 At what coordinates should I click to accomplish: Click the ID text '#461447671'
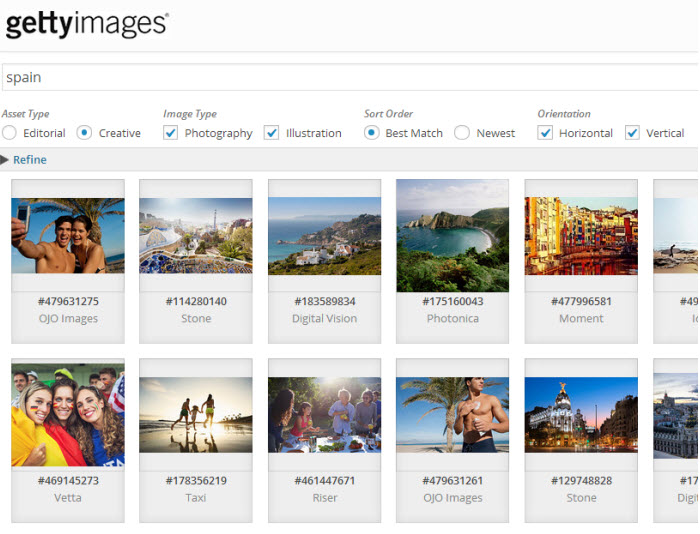325,481
